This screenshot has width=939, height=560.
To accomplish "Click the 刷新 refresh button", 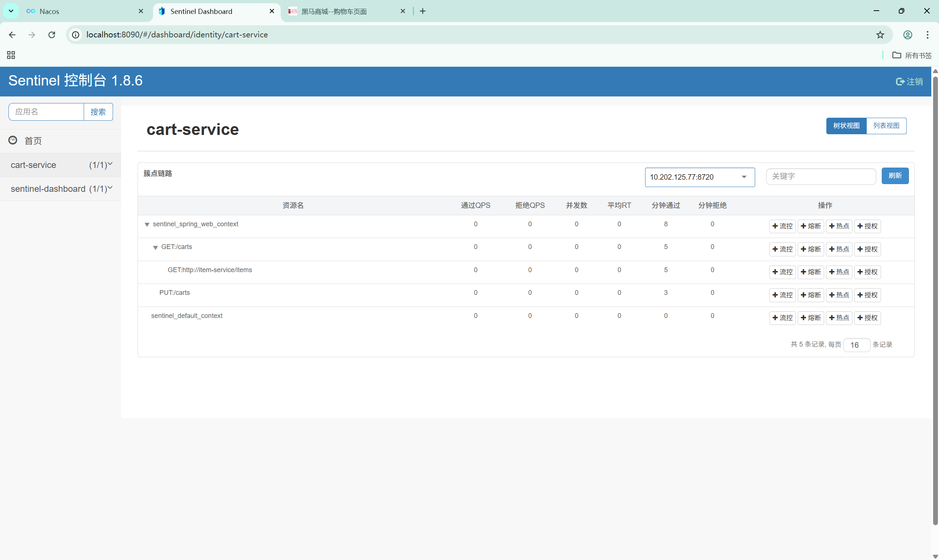I will pyautogui.click(x=895, y=176).
